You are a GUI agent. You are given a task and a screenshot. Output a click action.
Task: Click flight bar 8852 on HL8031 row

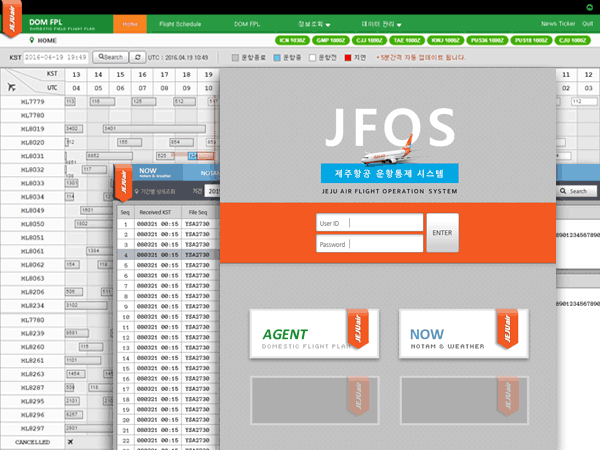click(109, 156)
